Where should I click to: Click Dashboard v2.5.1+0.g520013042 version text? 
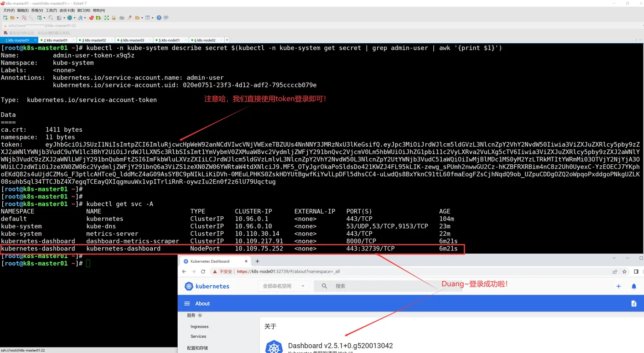[x=340, y=346]
